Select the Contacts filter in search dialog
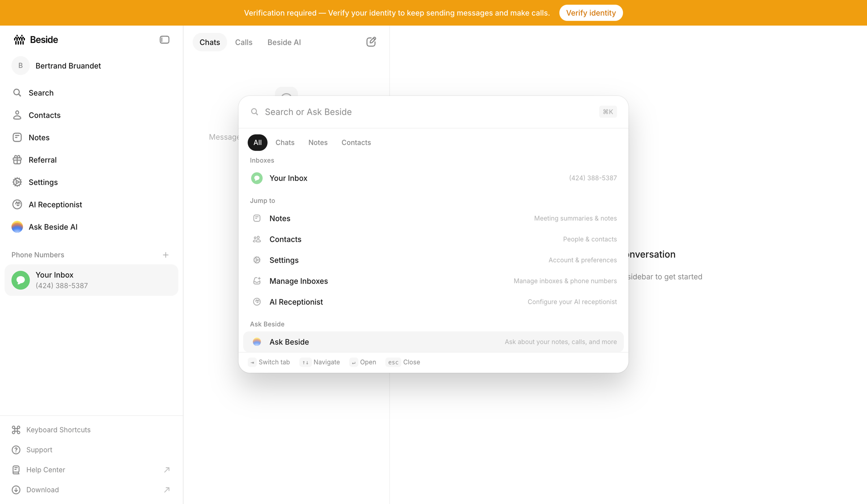867x504 pixels. pyautogui.click(x=356, y=143)
